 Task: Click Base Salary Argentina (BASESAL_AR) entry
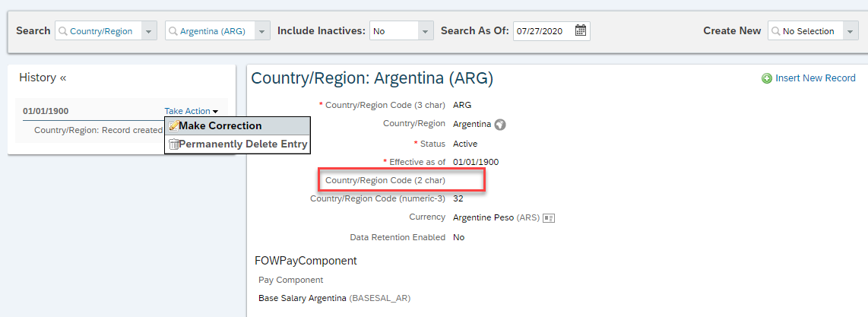tap(334, 298)
